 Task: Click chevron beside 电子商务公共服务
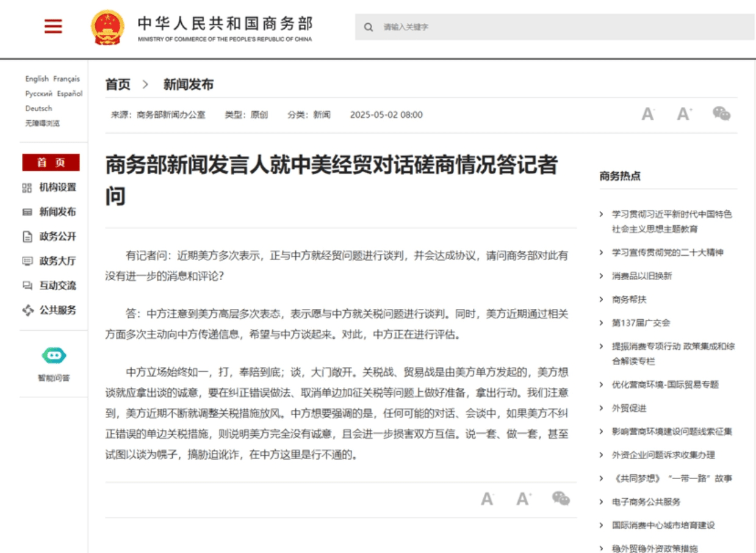(602, 502)
